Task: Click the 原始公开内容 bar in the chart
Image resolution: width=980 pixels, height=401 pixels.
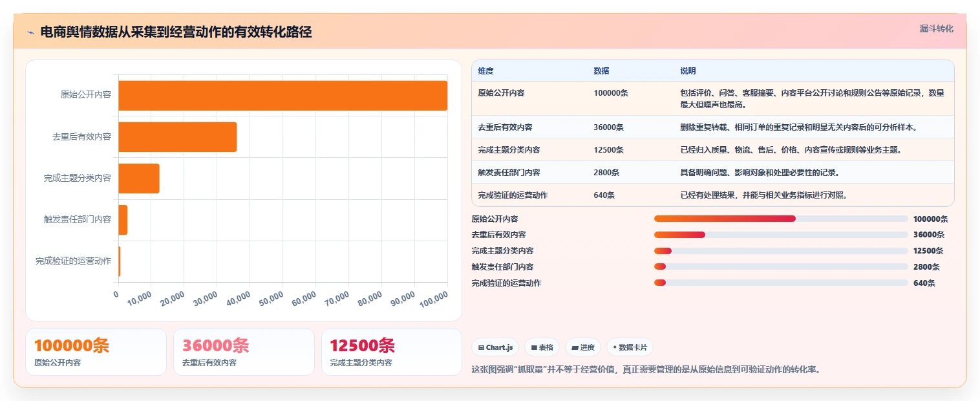Action: (283, 96)
